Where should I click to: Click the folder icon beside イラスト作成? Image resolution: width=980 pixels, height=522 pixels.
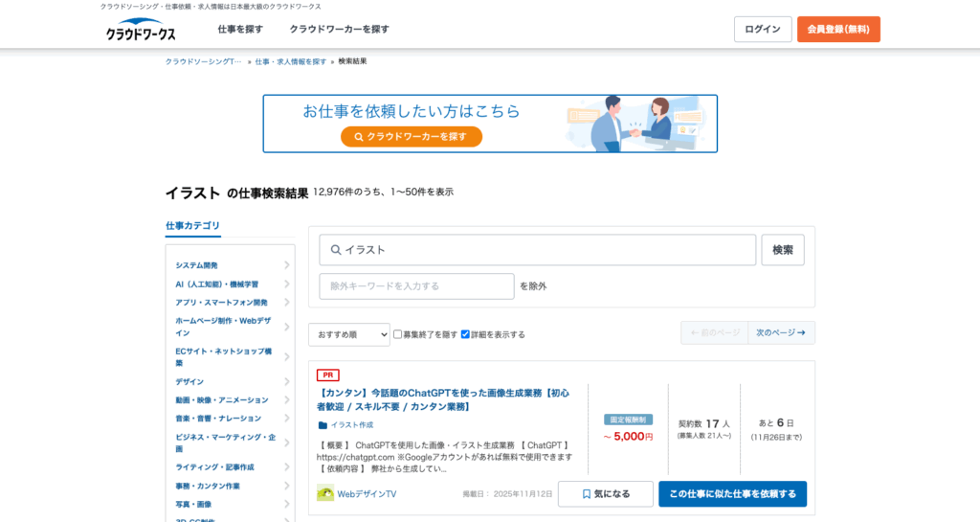tap(323, 425)
